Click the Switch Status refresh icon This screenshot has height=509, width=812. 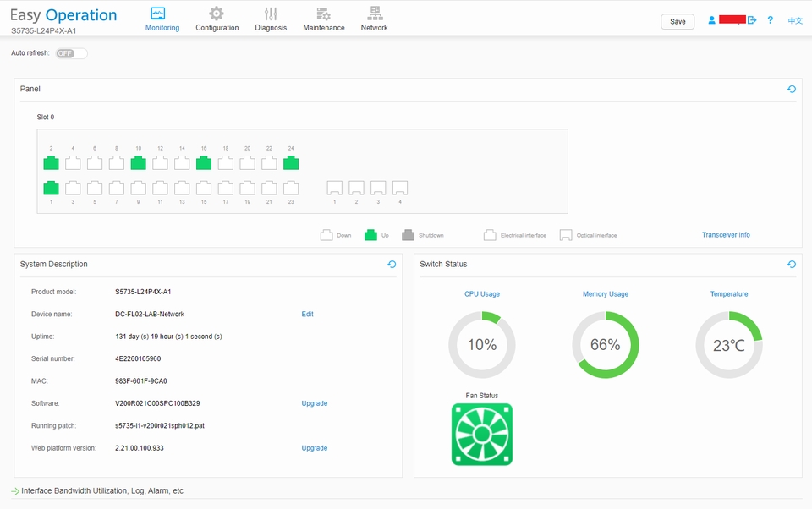pos(792,264)
